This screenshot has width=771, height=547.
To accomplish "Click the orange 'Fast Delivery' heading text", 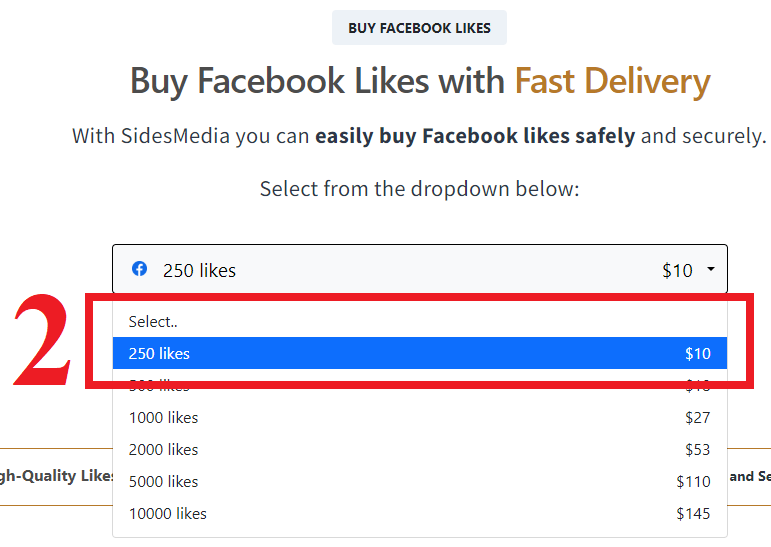I will click(x=612, y=81).
